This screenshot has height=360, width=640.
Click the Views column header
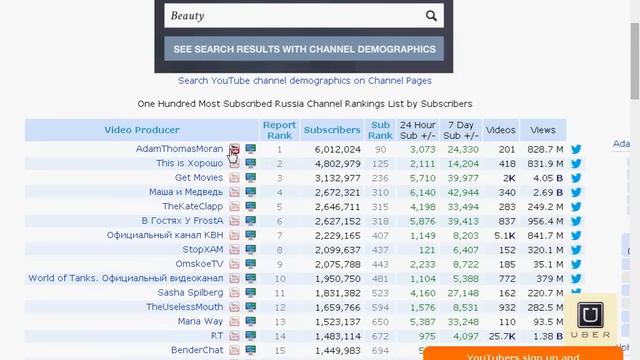click(543, 130)
